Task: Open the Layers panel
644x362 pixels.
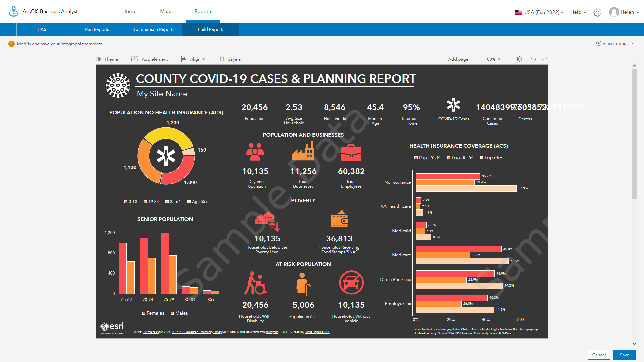Action: (230, 59)
